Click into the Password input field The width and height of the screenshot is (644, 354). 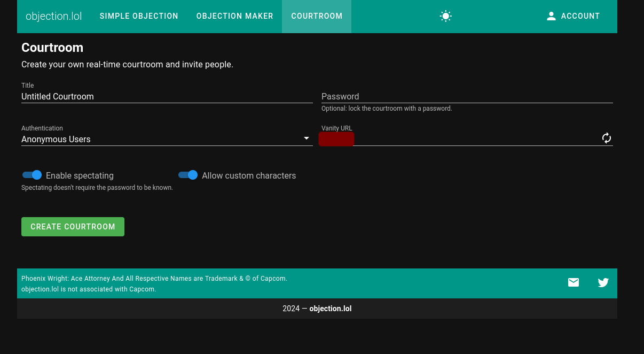tap(467, 96)
